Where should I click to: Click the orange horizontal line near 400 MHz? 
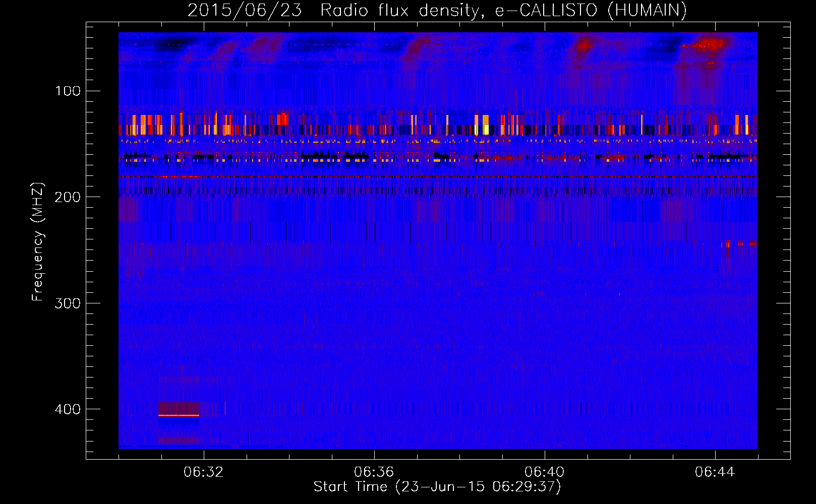(x=179, y=416)
